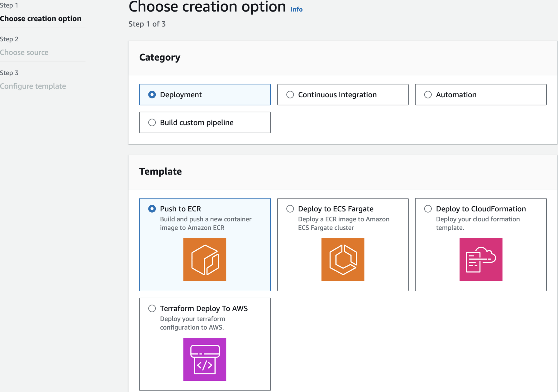Click the Terraform configuration description text

(x=192, y=323)
